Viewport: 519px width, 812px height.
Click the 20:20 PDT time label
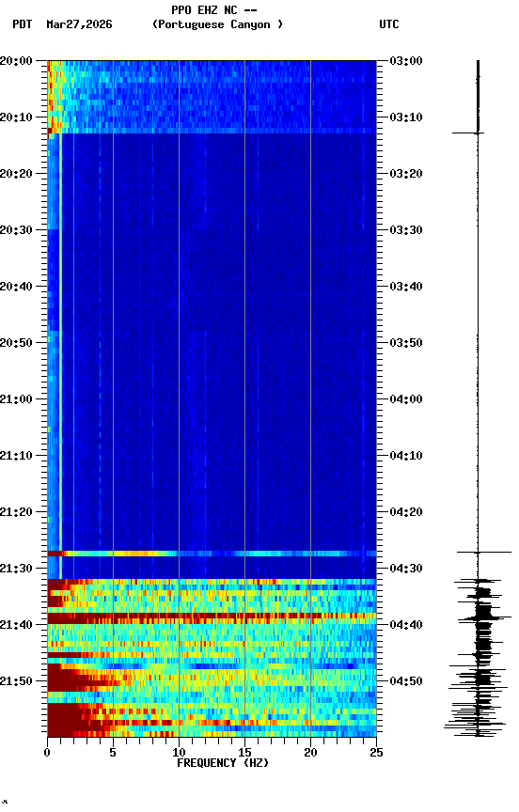(16, 174)
